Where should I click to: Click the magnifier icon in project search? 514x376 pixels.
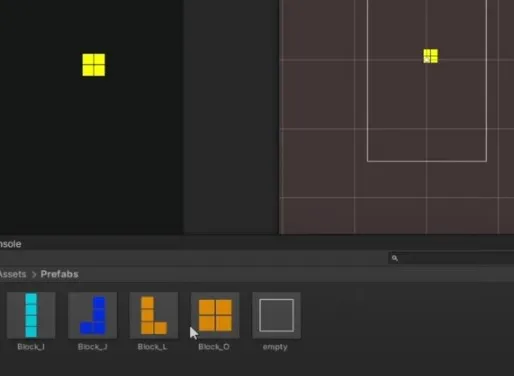coord(395,258)
